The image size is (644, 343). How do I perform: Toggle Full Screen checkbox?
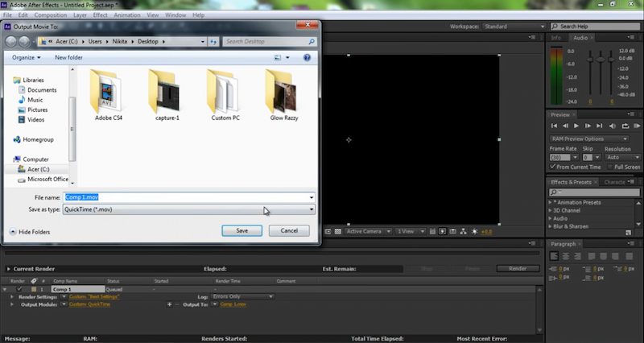click(x=610, y=167)
